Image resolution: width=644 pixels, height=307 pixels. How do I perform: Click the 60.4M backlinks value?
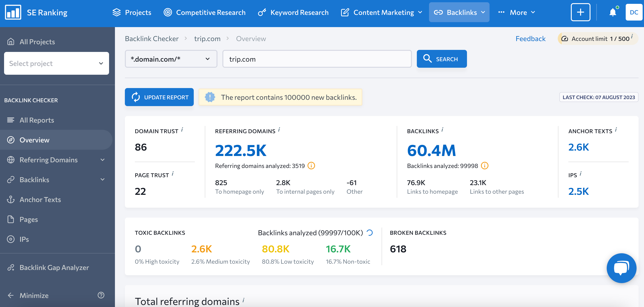[432, 151]
